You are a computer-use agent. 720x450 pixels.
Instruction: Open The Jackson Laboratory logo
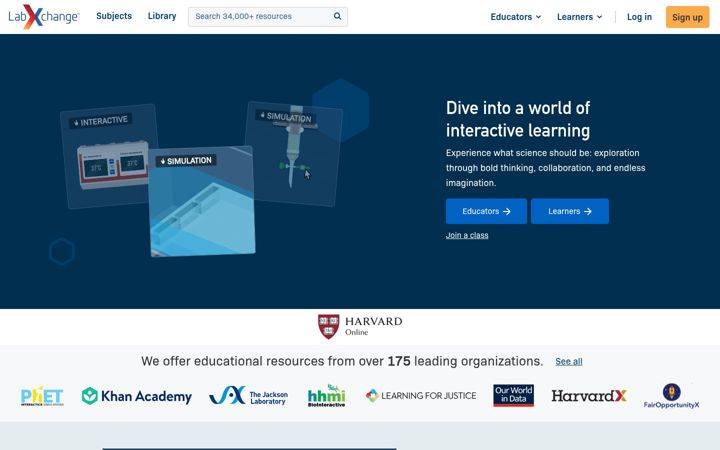248,396
